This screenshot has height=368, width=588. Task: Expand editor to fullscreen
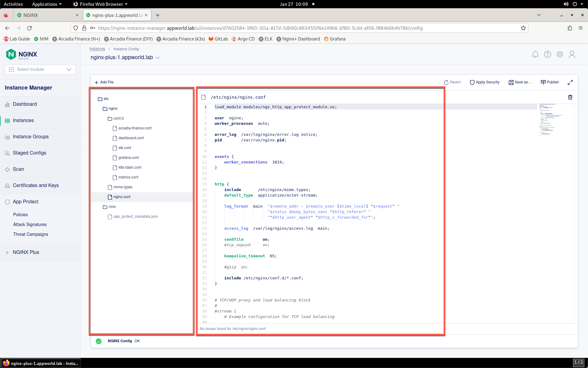point(570,82)
